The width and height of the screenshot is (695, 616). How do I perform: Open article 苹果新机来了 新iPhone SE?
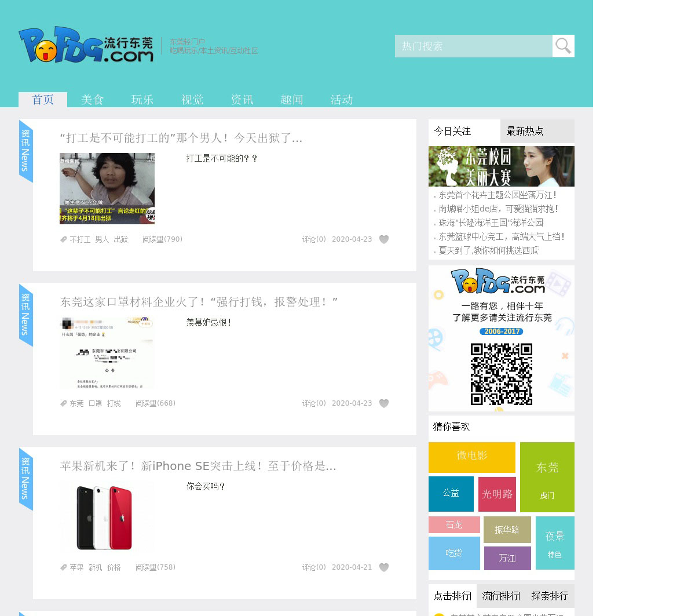(198, 466)
